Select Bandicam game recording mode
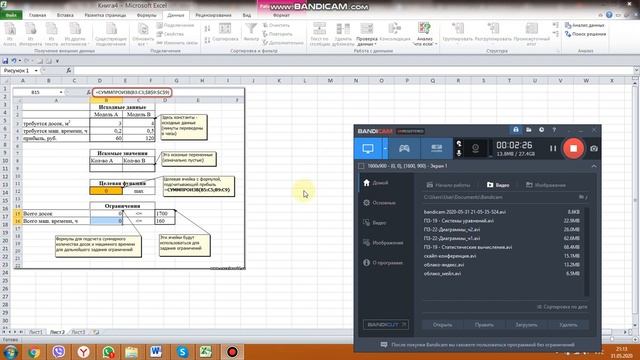The width and height of the screenshot is (640, 360). pyautogui.click(x=404, y=149)
